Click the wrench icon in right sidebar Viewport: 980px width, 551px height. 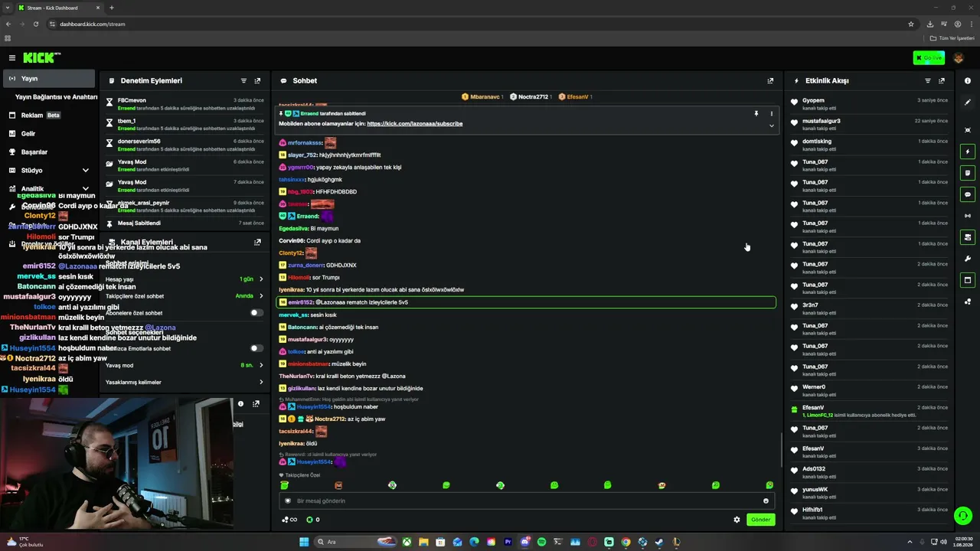tap(968, 259)
